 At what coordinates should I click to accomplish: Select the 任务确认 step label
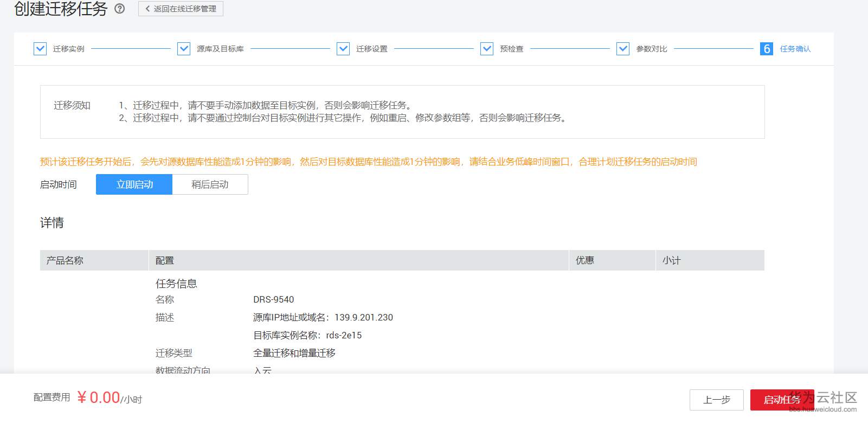pyautogui.click(x=795, y=49)
